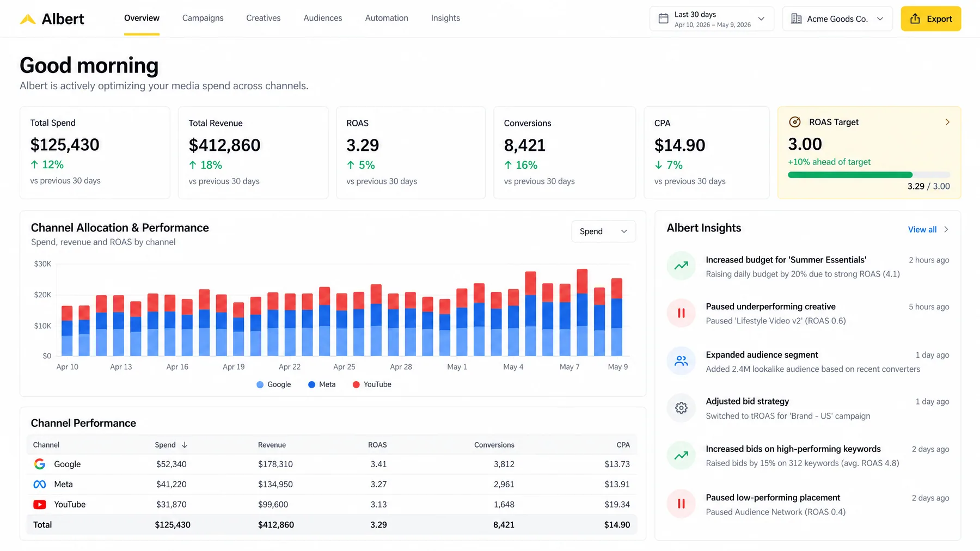Screen dimensions: 980x551
Task: Click the up arrow in Total Spend card
Action: point(34,164)
